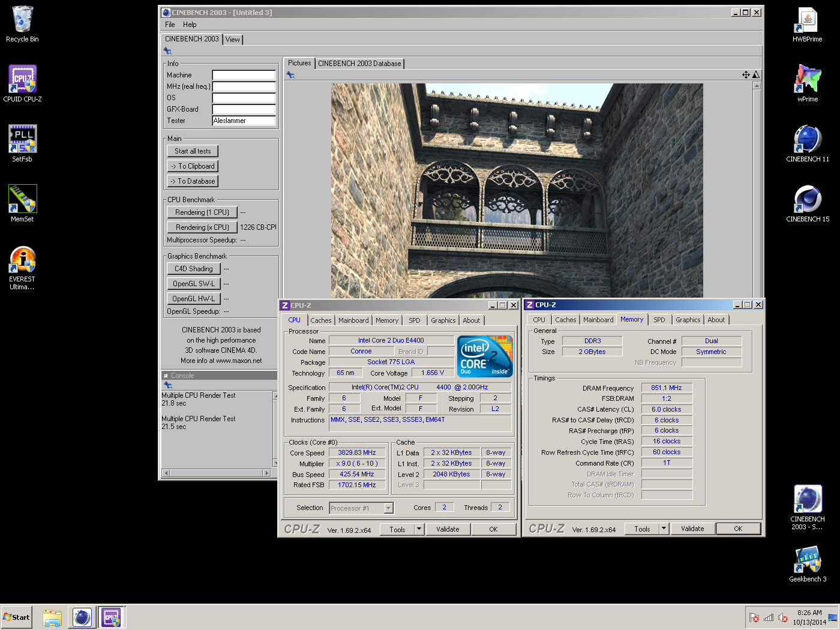Click Validate in left CPU-Z window
This screenshot has width=840, height=630.
click(448, 529)
